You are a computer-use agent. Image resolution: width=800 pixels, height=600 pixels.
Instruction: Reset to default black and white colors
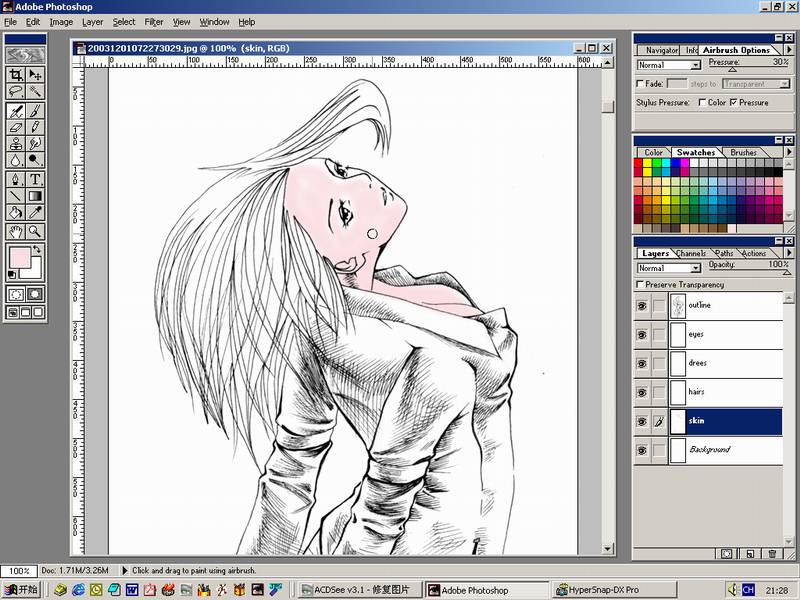point(12,275)
